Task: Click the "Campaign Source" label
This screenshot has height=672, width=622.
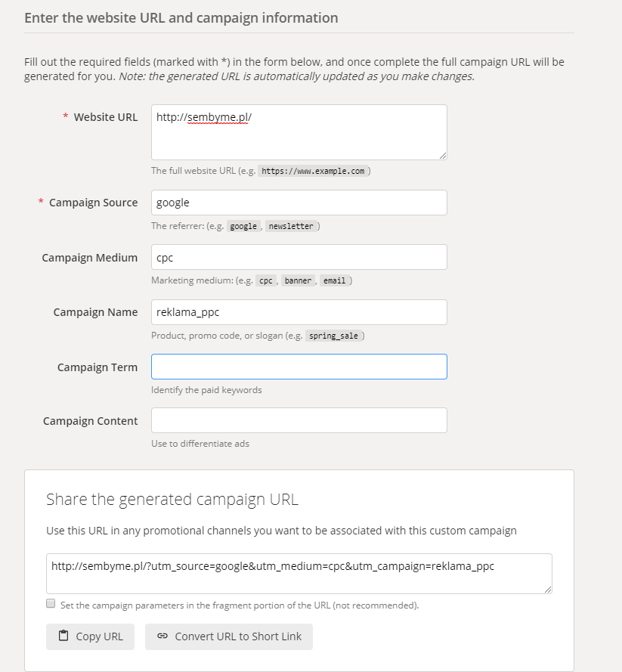Action: point(93,203)
